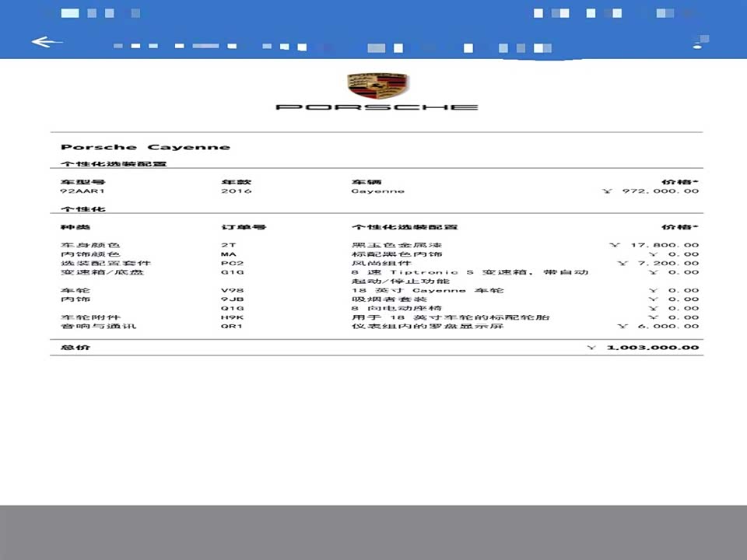Viewport: 747px width, 560px height.
Task: Click the PORSCHE wordmark under the crest
Action: click(377, 107)
